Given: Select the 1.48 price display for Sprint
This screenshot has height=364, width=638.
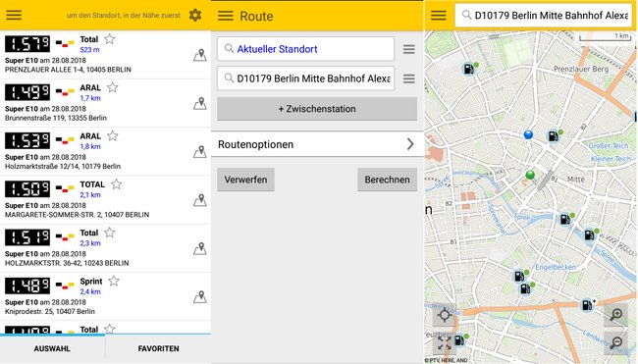Looking at the screenshot, I should click(27, 286).
